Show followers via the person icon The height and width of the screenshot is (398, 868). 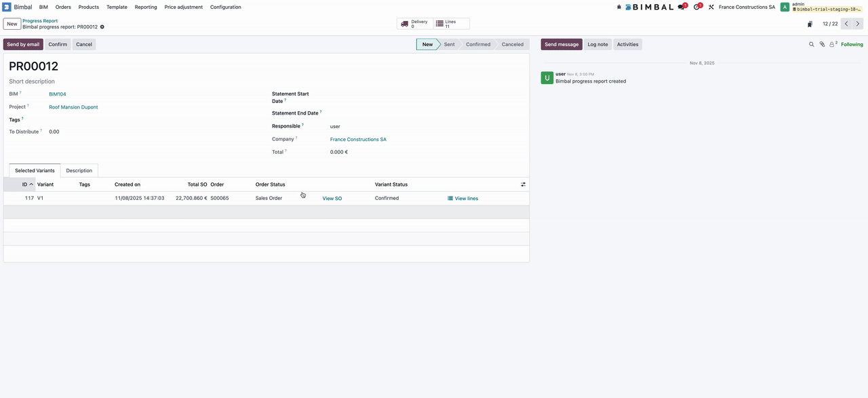833,44
